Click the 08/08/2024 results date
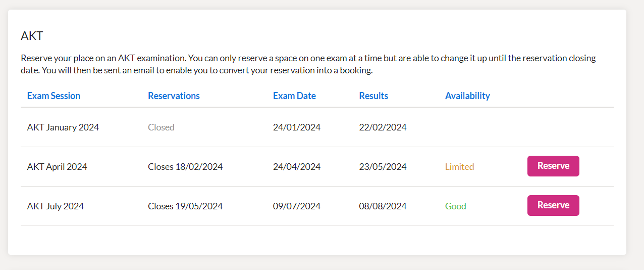Image resolution: width=644 pixels, height=270 pixels. pos(383,206)
